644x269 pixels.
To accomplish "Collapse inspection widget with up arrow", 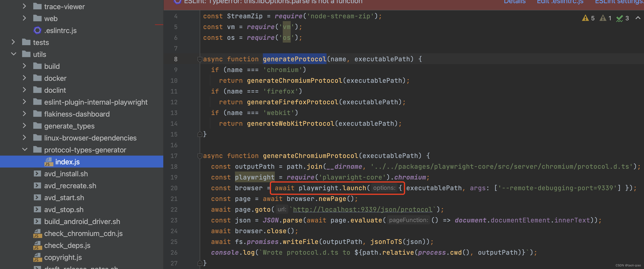I will pos(638,18).
